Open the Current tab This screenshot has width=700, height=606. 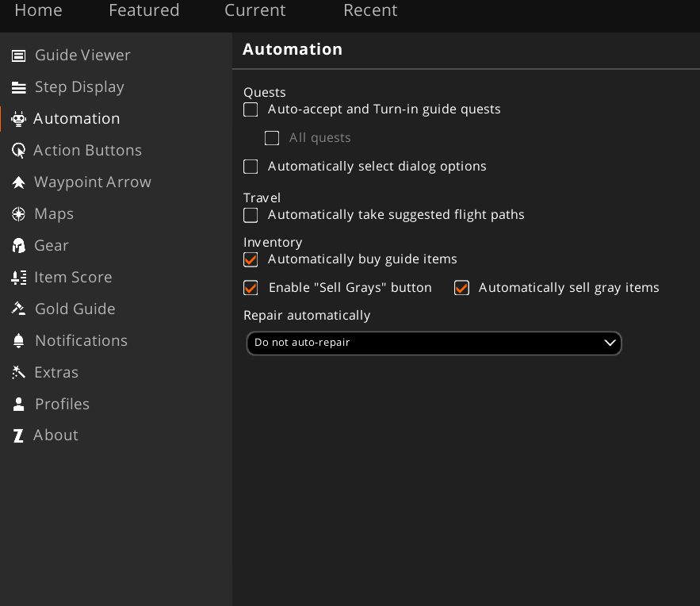point(255,10)
